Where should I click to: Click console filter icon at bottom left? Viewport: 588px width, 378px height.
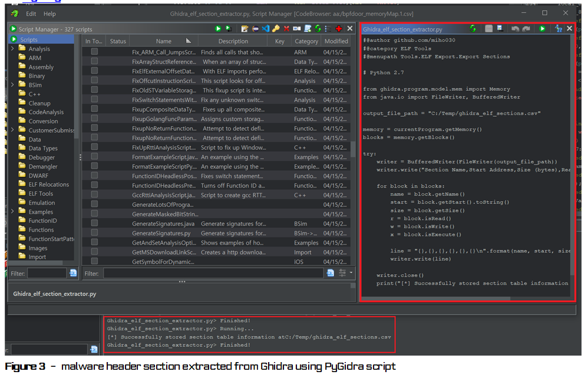94,350
